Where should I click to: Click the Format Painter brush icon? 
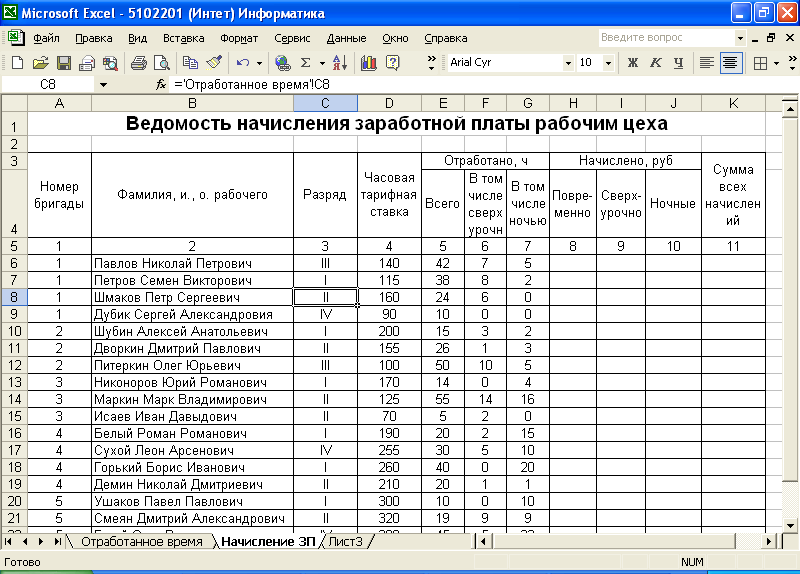215,63
